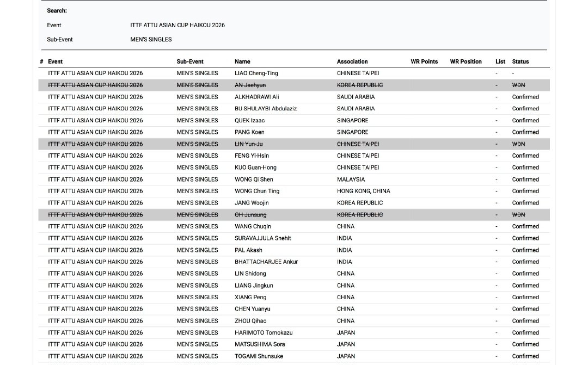Select the LIAO Cheng-Ting name cell
Image resolution: width=588 pixels, height=365 pixels.
click(256, 73)
